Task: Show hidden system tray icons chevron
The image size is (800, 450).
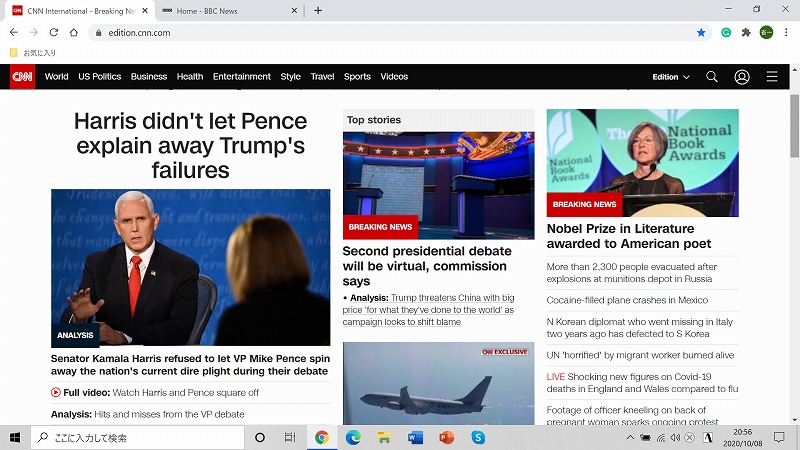Action: pyautogui.click(x=630, y=438)
